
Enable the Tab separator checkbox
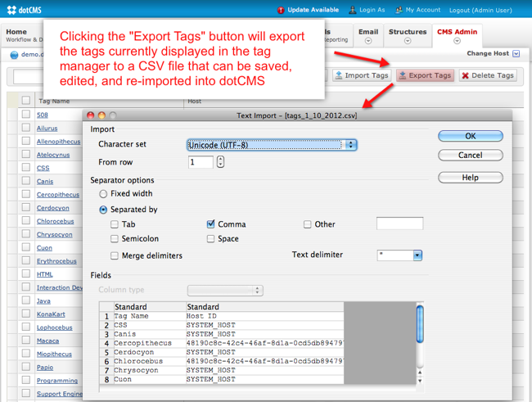pos(115,224)
